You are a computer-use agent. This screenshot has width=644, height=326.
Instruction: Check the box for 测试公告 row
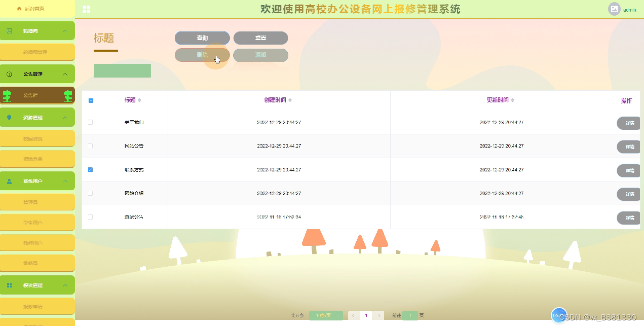(91, 217)
